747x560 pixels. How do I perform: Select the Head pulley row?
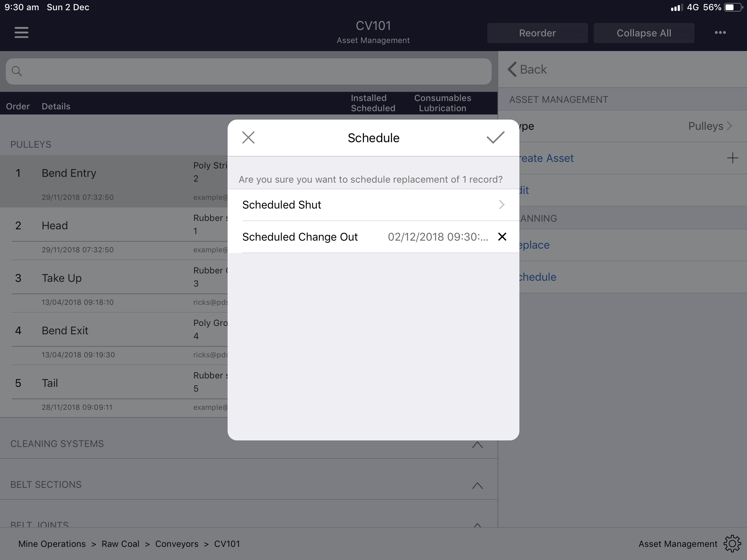click(114, 234)
